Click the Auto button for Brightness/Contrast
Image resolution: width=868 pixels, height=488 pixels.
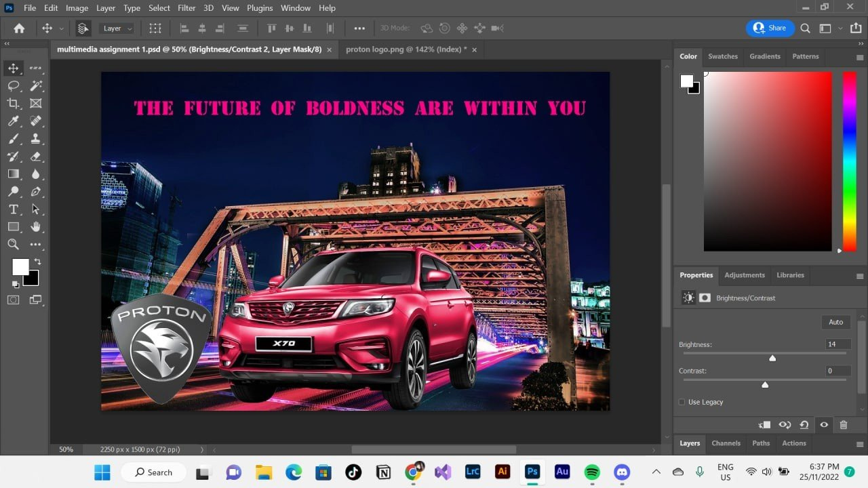coord(835,322)
